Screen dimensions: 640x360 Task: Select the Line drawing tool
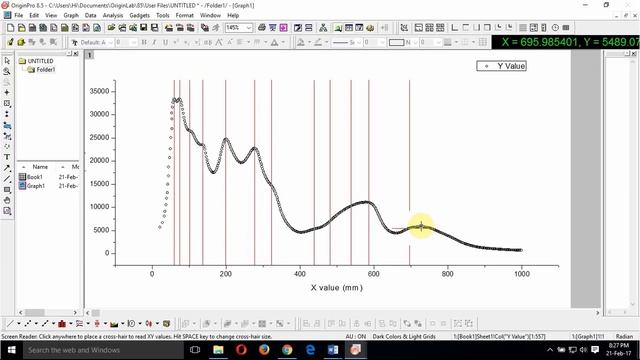pyautogui.click(x=7, y=179)
